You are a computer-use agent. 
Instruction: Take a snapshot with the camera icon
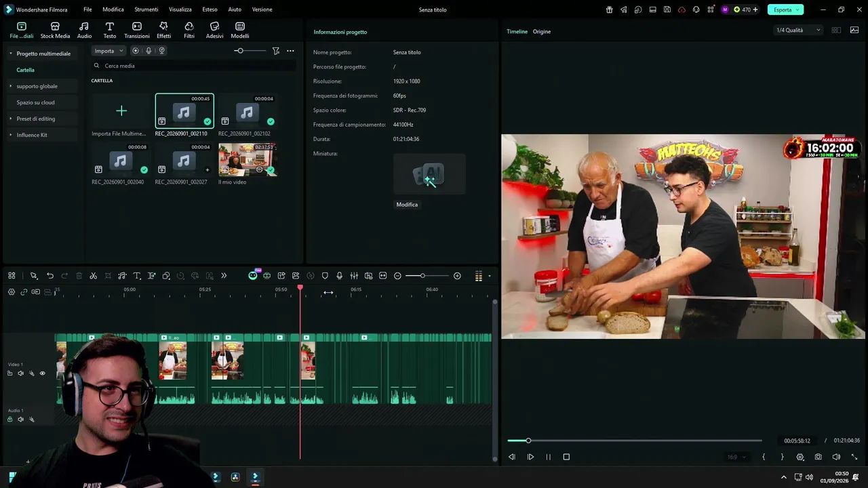[818, 457]
